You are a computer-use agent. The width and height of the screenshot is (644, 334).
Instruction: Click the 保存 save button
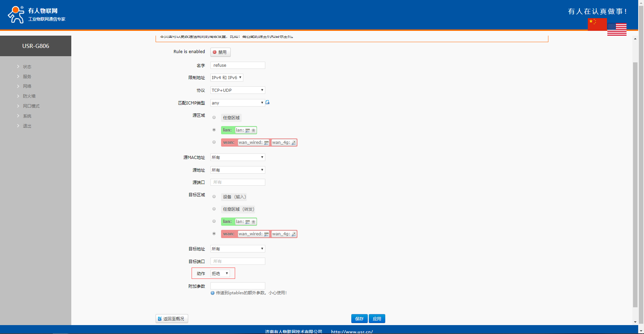359,319
